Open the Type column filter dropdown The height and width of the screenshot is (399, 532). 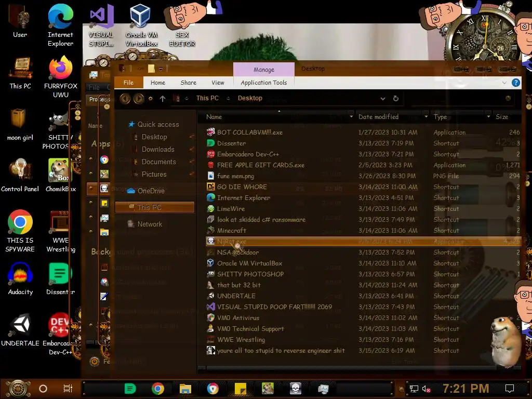(488, 117)
